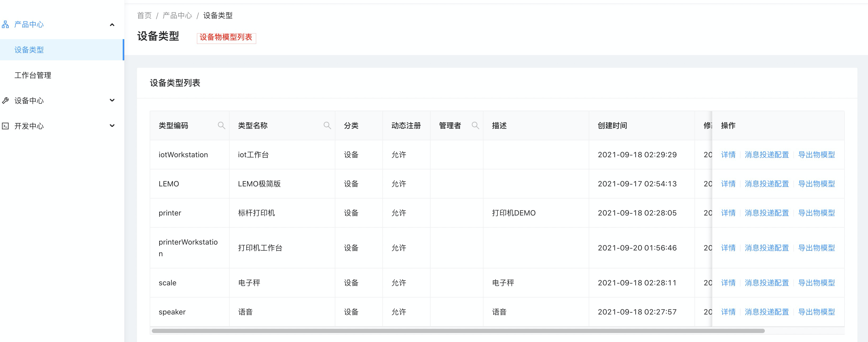The height and width of the screenshot is (342, 868).
Task: Click search icon in 类型编码 column header
Action: click(x=221, y=125)
